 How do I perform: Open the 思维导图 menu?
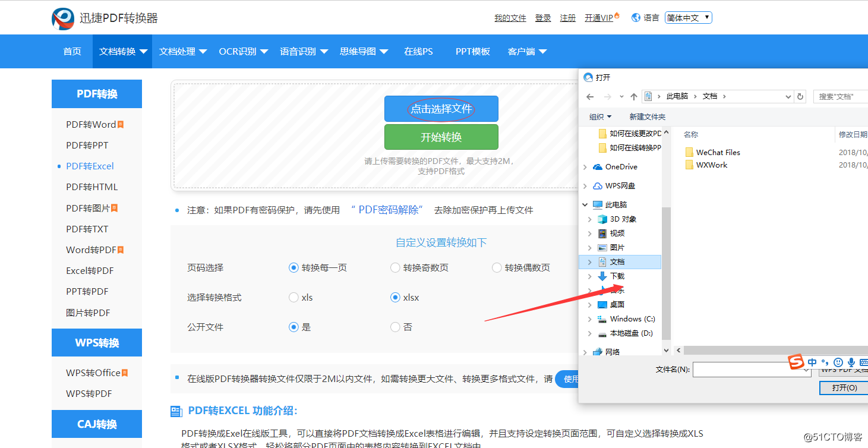click(364, 52)
